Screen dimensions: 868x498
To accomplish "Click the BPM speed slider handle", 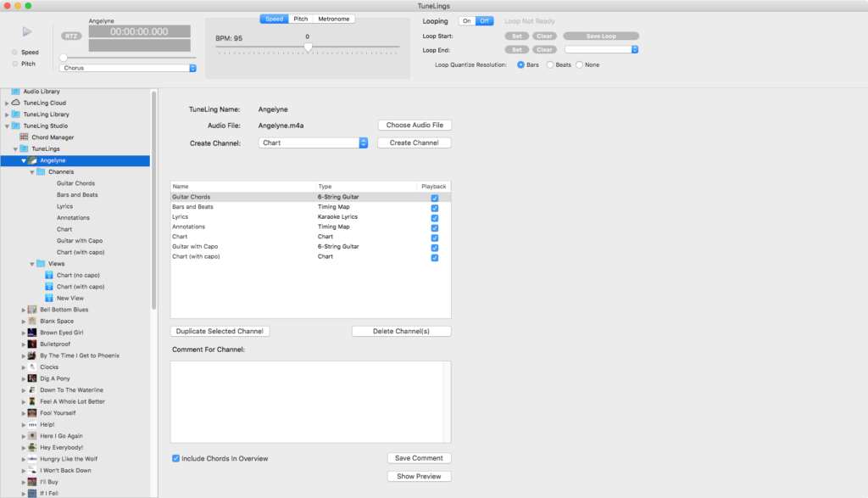I will (308, 48).
